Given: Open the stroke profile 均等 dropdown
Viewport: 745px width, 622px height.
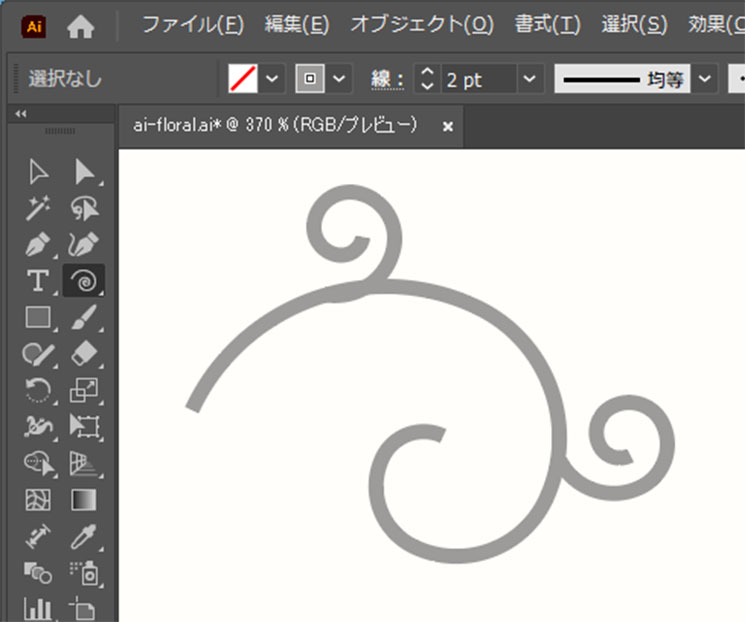Looking at the screenshot, I should click(x=706, y=78).
